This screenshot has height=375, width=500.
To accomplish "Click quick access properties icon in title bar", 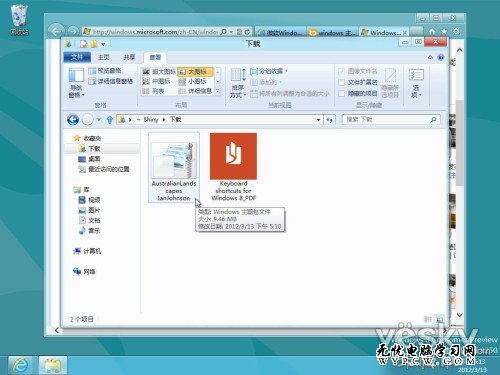I will [x=84, y=44].
